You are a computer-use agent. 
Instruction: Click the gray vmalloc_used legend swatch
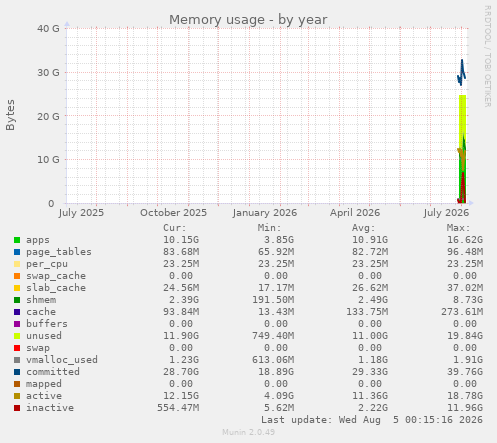(17, 360)
